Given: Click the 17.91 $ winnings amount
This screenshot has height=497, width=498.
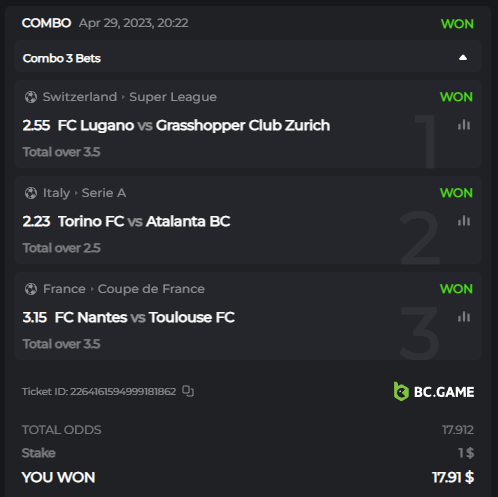Looking at the screenshot, I should click(x=453, y=477).
